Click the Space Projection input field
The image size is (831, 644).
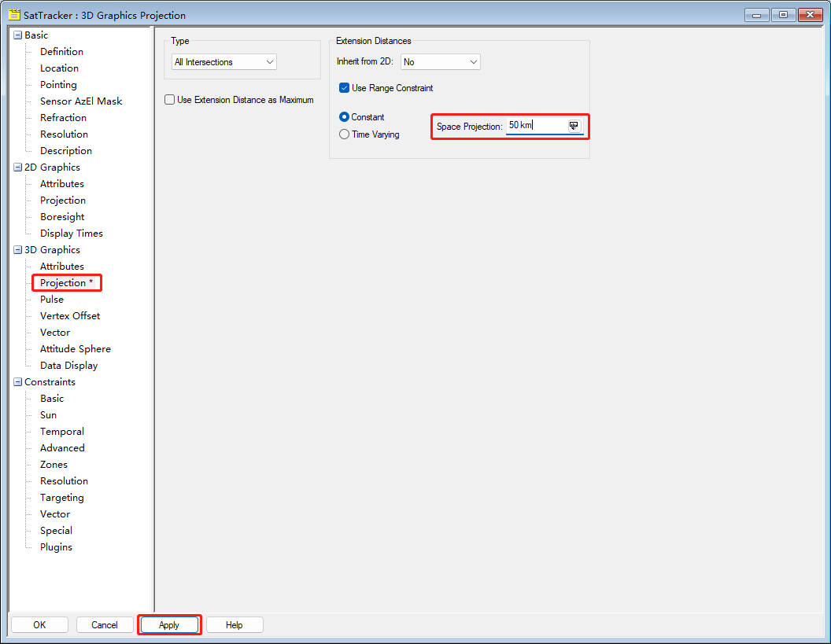pos(535,126)
